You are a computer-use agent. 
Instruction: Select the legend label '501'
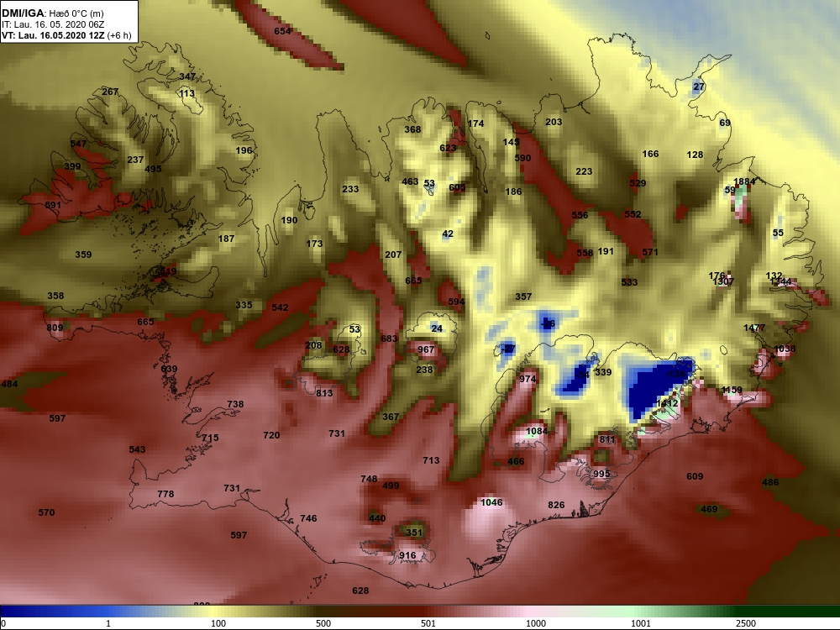click(428, 623)
